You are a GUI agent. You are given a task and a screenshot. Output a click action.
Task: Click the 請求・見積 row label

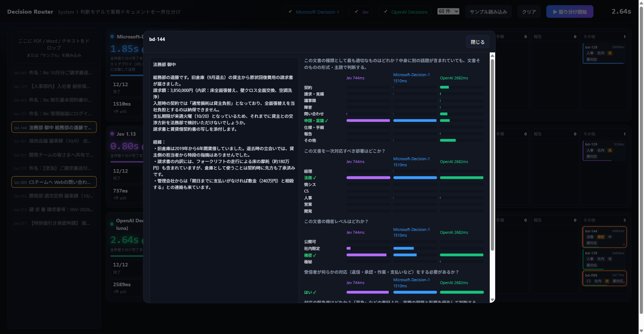pyautogui.click(x=314, y=94)
